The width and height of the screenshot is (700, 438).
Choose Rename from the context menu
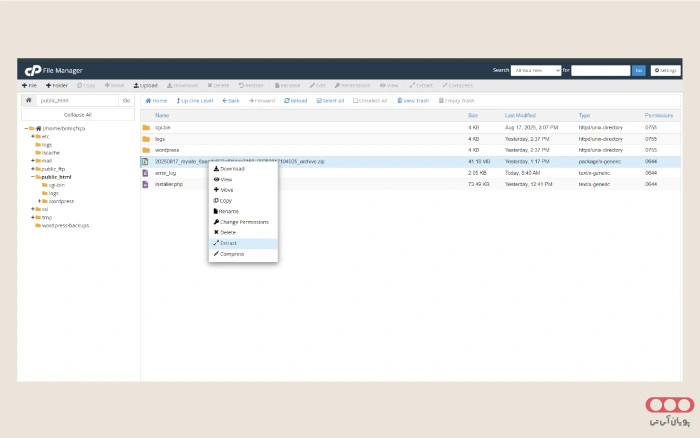click(243, 212)
